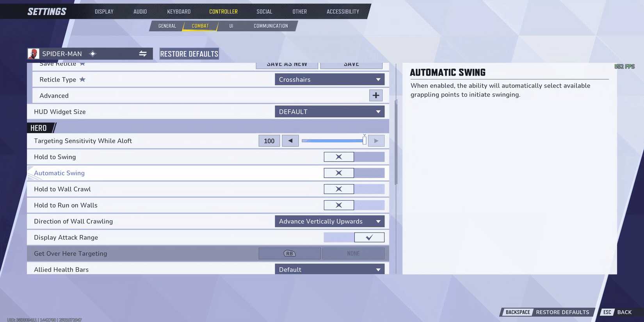Open the Allied Health Bars dropdown
Image resolution: width=644 pixels, height=322 pixels.
tap(330, 269)
